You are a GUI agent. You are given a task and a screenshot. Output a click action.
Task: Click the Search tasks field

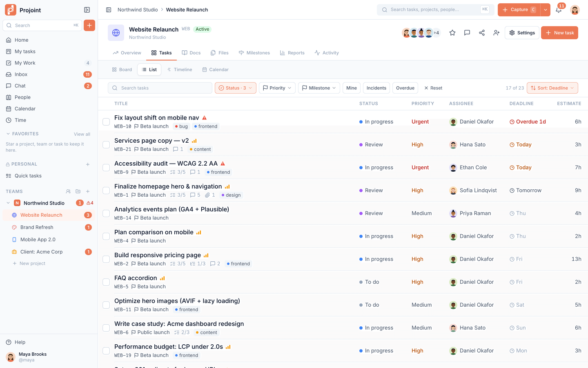(x=160, y=88)
